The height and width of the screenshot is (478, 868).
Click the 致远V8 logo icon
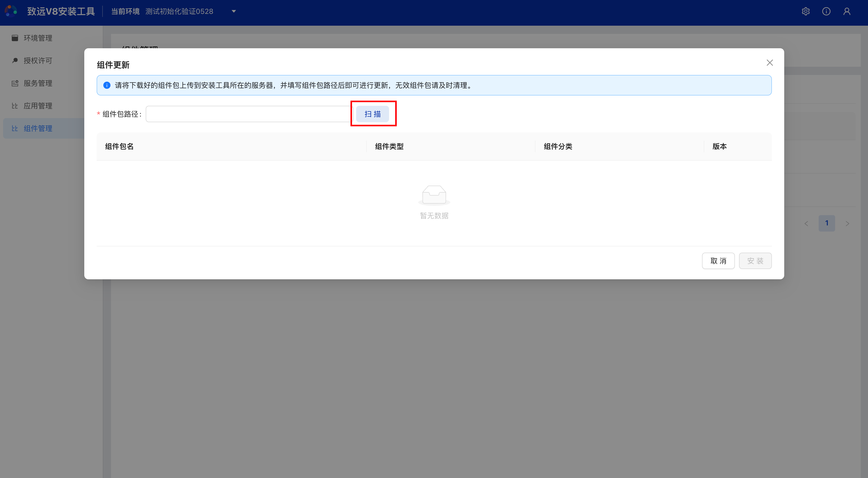pyautogui.click(x=11, y=11)
